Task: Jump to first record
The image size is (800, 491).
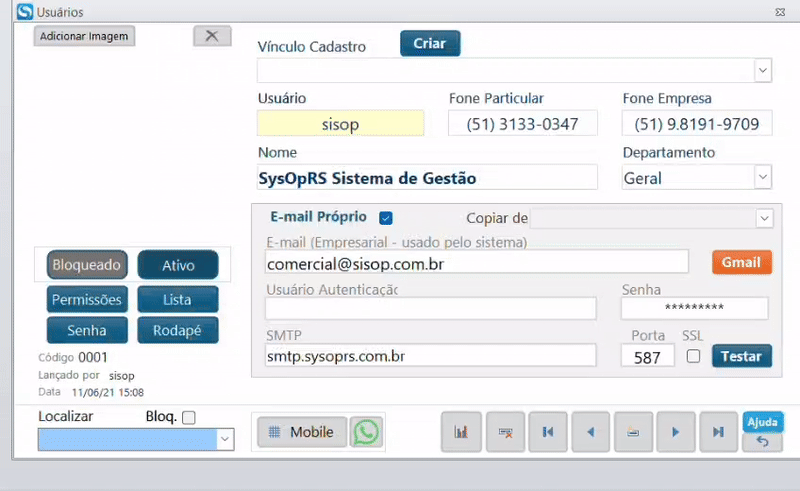Action: tap(548, 432)
